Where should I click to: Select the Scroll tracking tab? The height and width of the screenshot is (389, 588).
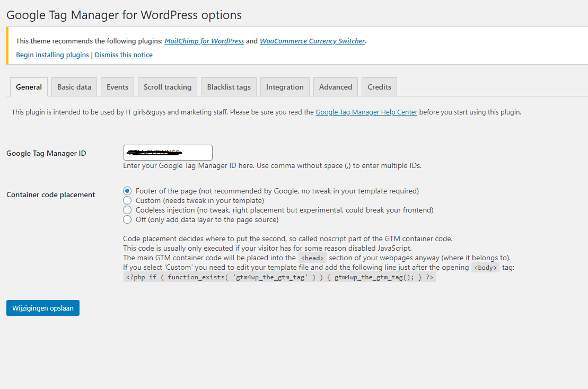click(168, 87)
